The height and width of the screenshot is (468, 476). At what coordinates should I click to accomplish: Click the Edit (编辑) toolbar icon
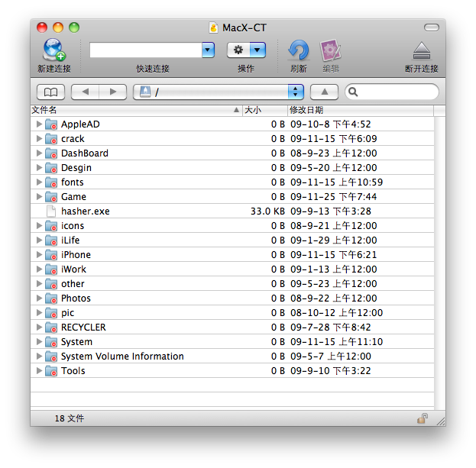(x=330, y=50)
